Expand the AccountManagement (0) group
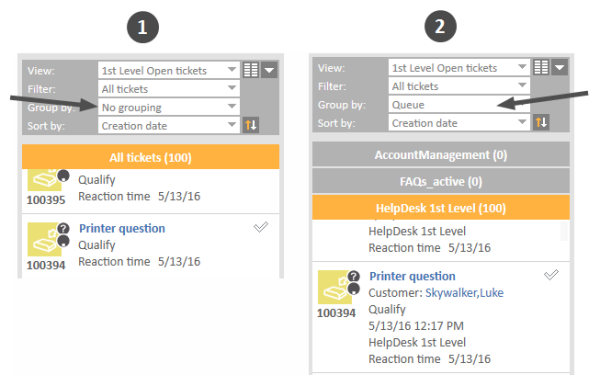 pos(441,155)
